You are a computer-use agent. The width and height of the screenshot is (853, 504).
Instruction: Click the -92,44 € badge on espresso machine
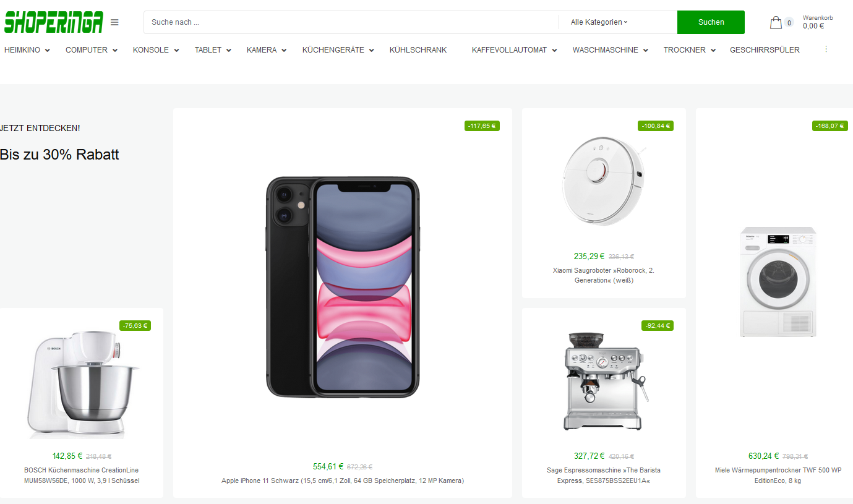(657, 325)
